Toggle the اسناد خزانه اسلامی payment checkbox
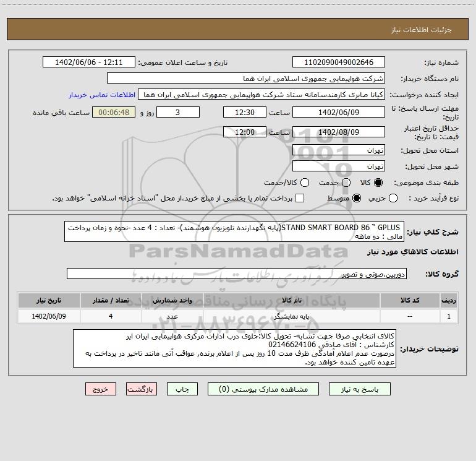 tap(300, 198)
